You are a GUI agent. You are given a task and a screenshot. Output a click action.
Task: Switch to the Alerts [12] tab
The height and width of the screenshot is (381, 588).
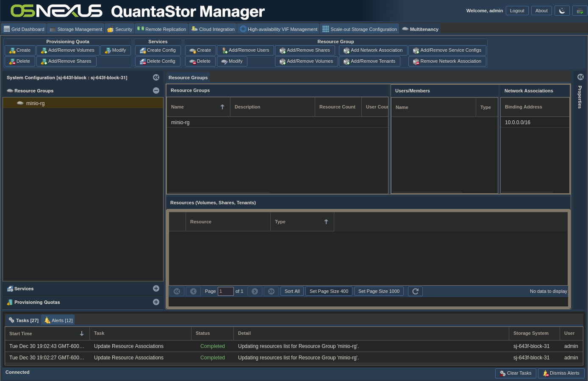click(58, 320)
